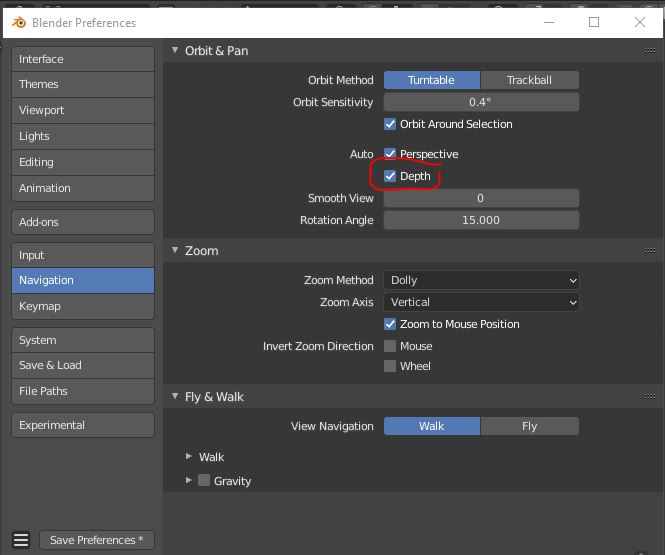Open the Zoom Axis dropdown
This screenshot has width=665, height=555.
[481, 302]
